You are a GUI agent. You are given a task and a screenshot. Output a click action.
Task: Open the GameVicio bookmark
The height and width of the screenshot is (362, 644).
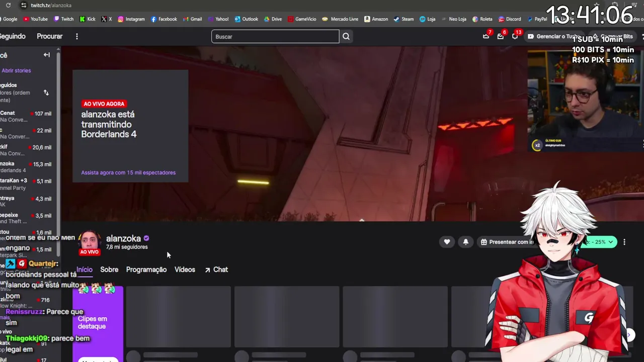click(x=302, y=19)
